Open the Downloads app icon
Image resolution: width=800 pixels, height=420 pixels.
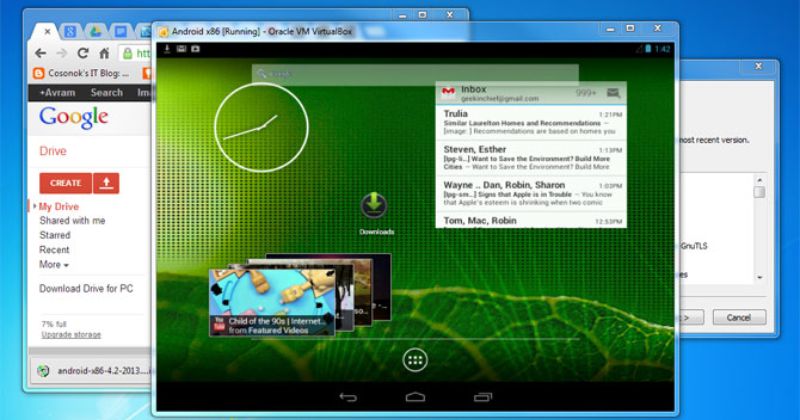(375, 213)
